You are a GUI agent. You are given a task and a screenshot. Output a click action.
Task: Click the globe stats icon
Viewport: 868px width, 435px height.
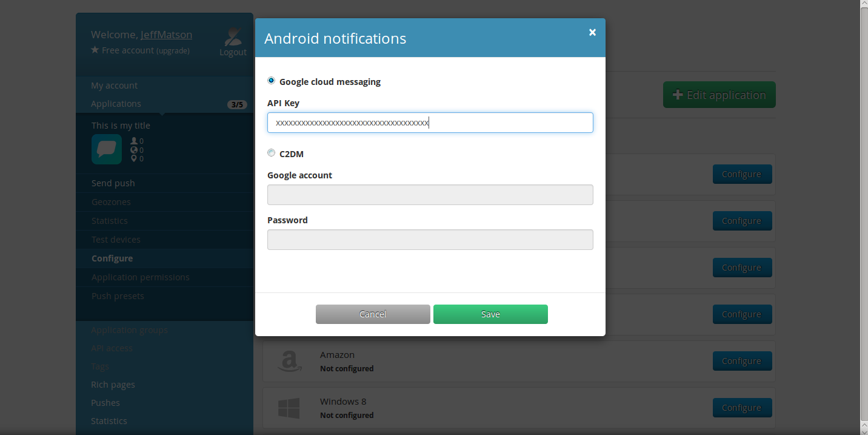134,150
